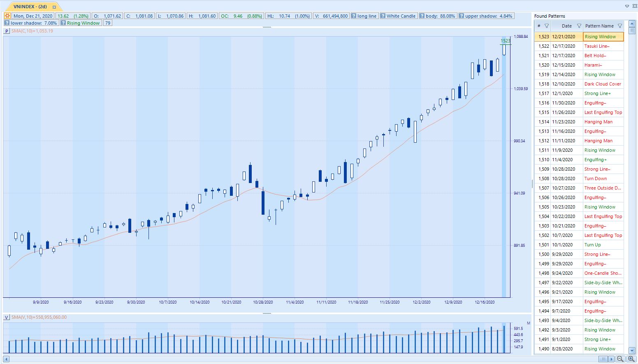Click the orange settings gear icon
Viewport: 638px width, 364px height.
click(x=7, y=16)
